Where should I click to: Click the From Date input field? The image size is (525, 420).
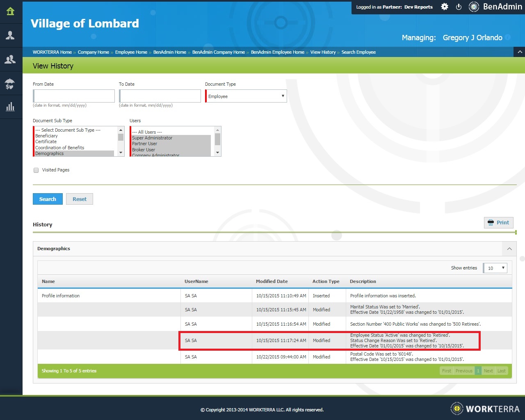pos(74,96)
